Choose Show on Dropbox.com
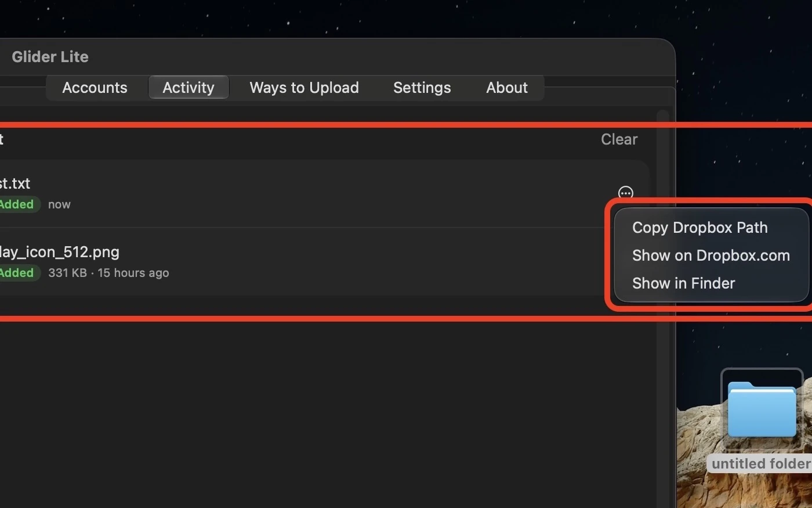 [x=711, y=255]
